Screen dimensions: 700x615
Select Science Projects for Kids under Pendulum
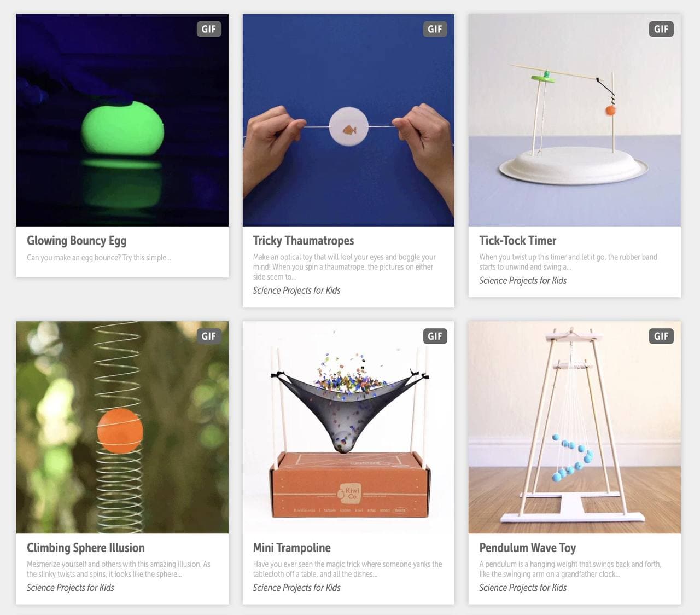tap(523, 588)
